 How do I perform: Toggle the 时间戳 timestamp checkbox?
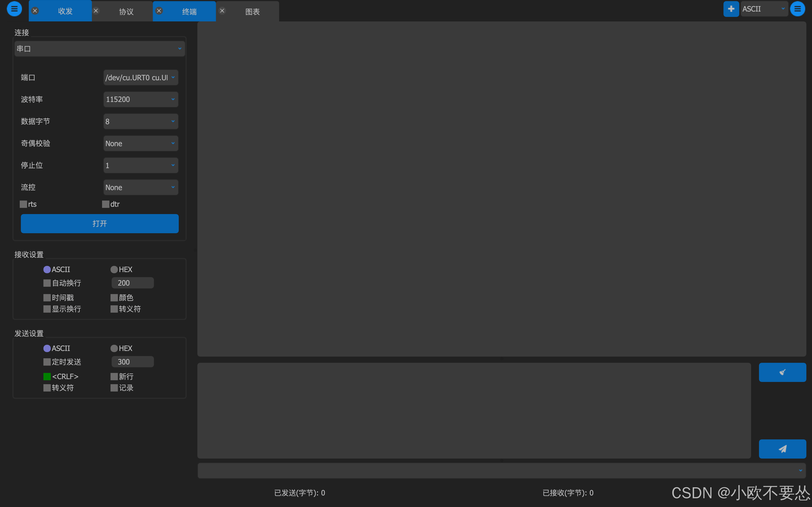pyautogui.click(x=47, y=298)
